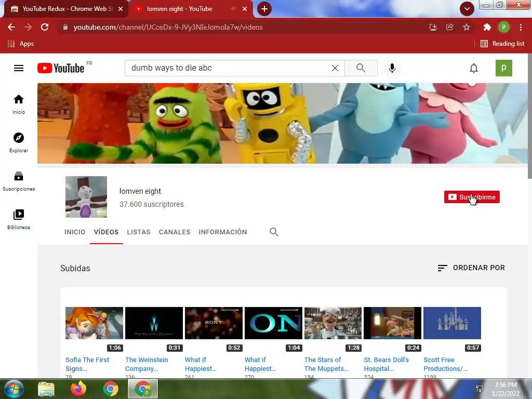Click the YouTube logo
Screen dimensions: 532x399
coord(61,68)
